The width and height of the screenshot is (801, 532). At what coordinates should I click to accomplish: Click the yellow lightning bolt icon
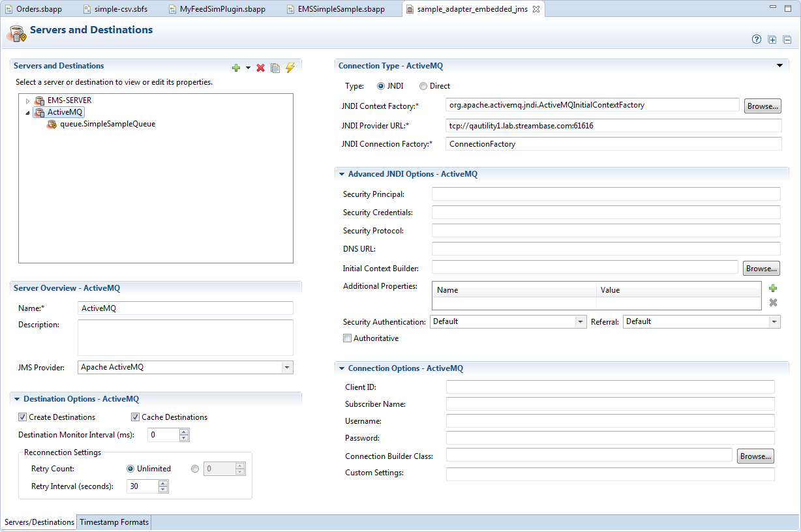290,68
